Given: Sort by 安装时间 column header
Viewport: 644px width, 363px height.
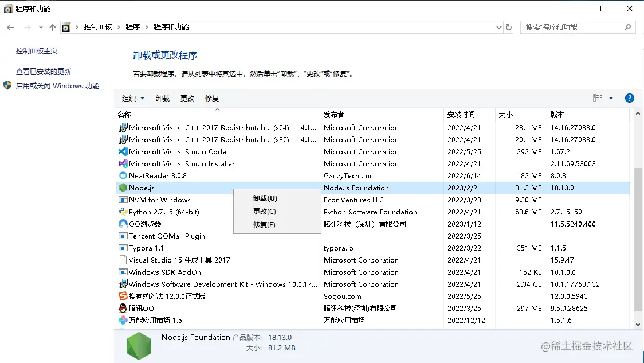Looking at the screenshot, I should pos(469,114).
